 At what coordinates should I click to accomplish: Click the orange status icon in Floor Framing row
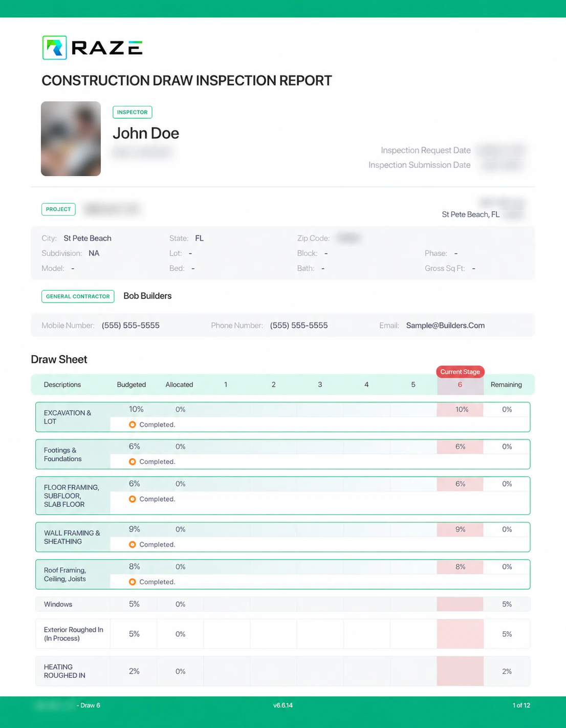[x=133, y=499]
